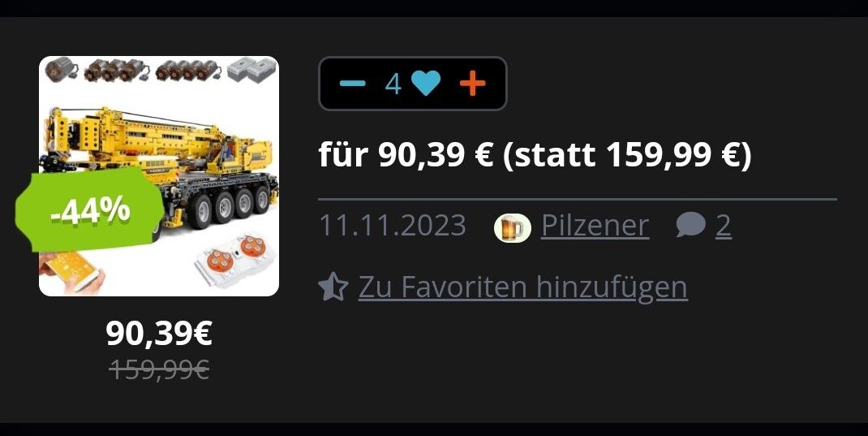Click the 90,39€ price below the image

(x=159, y=334)
